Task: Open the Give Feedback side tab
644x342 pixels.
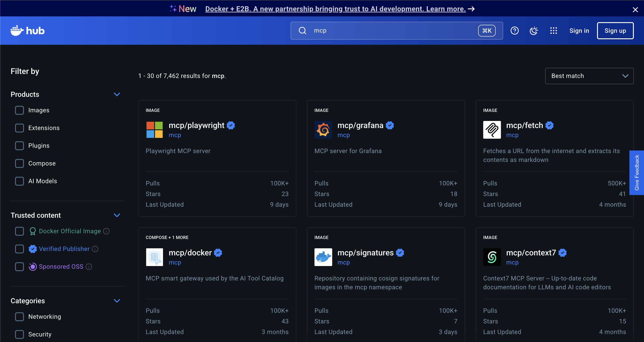Action: [637, 173]
